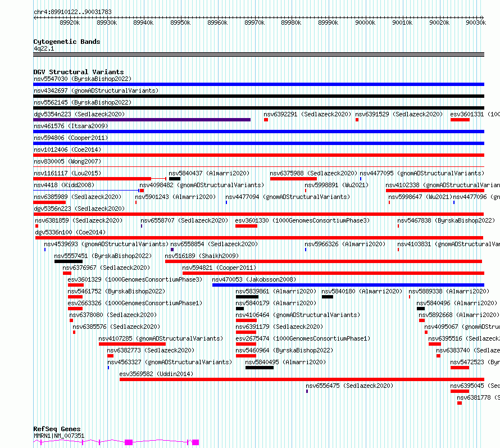500x448 pixels.
Task: Click the nsv5547030 (ByrskaBishop2022) variant label
Action: (x=83, y=79)
